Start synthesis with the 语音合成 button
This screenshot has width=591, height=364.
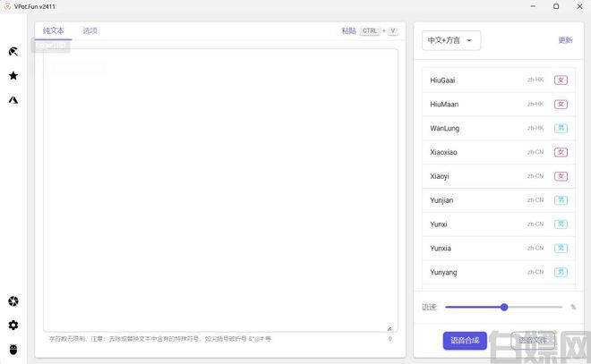coord(465,340)
